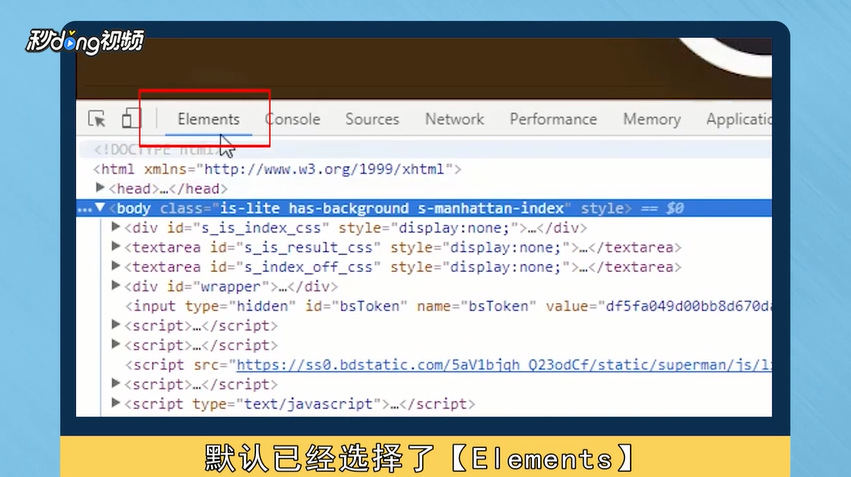851x477 pixels.
Task: Expand the first script node below bsToken input
Action: 116,325
